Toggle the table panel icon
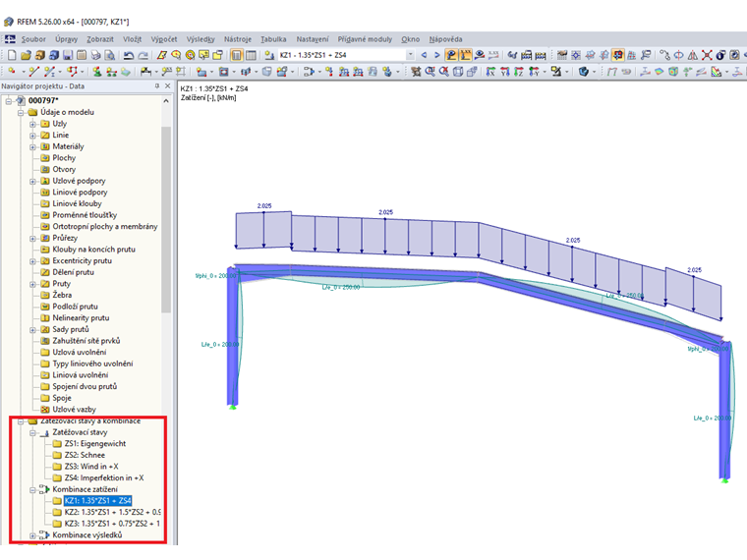 pyautogui.click(x=250, y=55)
